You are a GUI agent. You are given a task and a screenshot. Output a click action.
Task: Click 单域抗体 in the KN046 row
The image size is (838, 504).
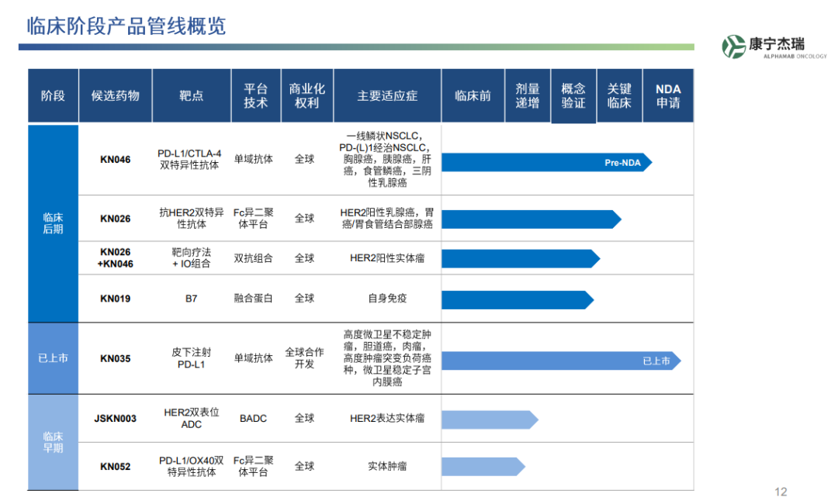(x=253, y=159)
